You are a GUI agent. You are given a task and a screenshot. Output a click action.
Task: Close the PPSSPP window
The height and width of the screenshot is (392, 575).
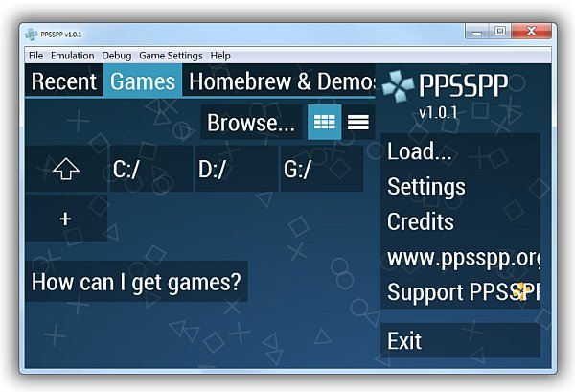pos(531,32)
